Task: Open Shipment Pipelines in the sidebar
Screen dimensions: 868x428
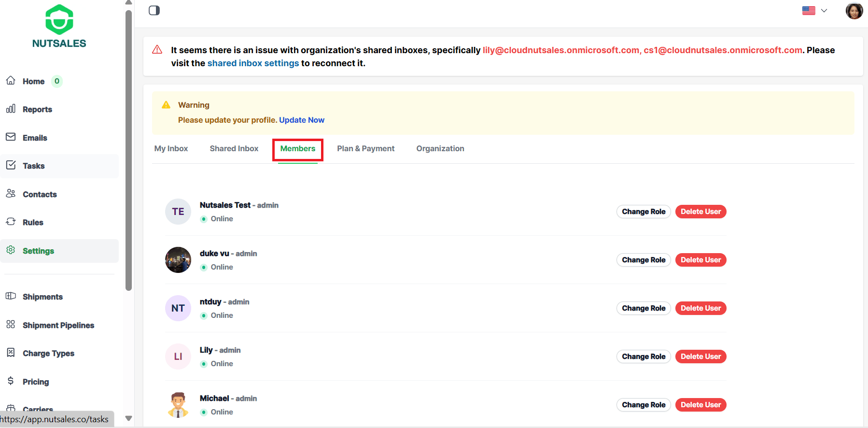Action: [x=58, y=326]
